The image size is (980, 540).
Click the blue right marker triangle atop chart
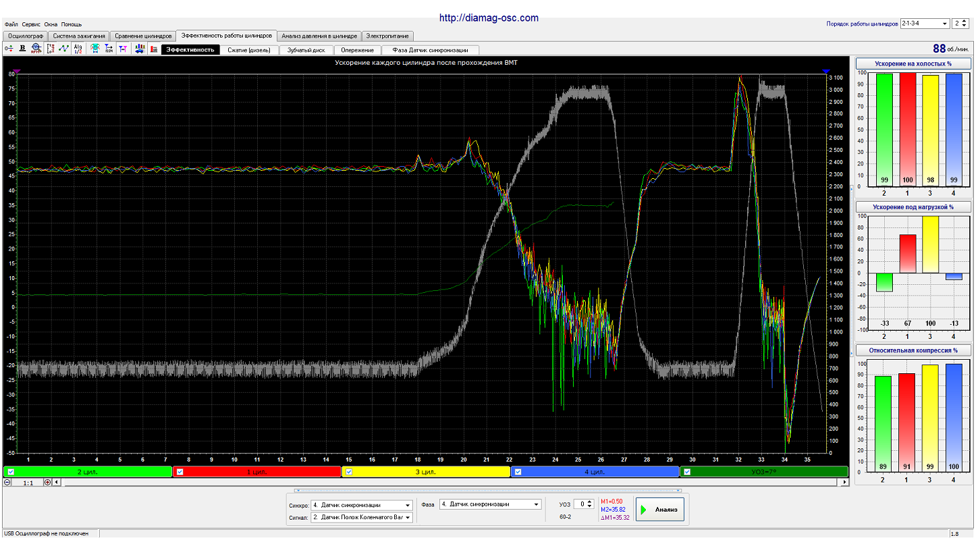[825, 70]
